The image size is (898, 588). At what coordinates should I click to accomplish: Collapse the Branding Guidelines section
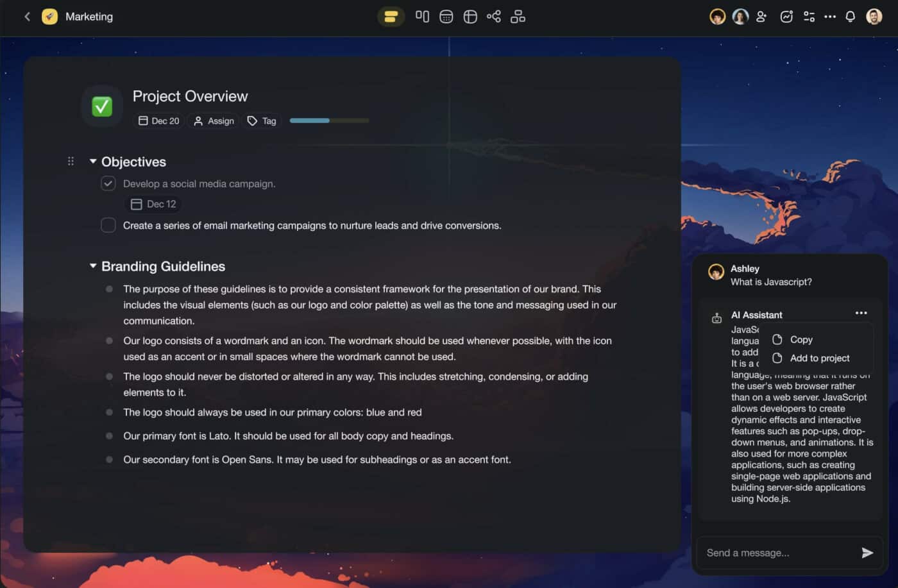[92, 265]
